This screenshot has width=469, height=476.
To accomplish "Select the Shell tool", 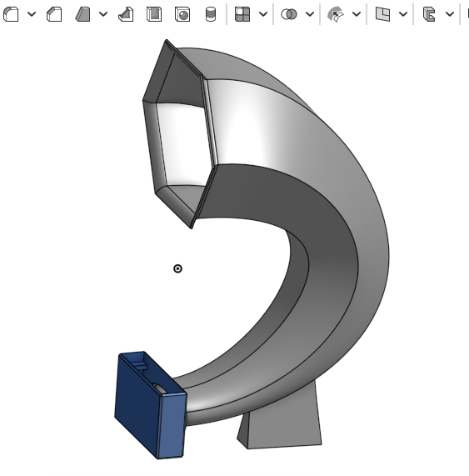I will click(x=154, y=14).
